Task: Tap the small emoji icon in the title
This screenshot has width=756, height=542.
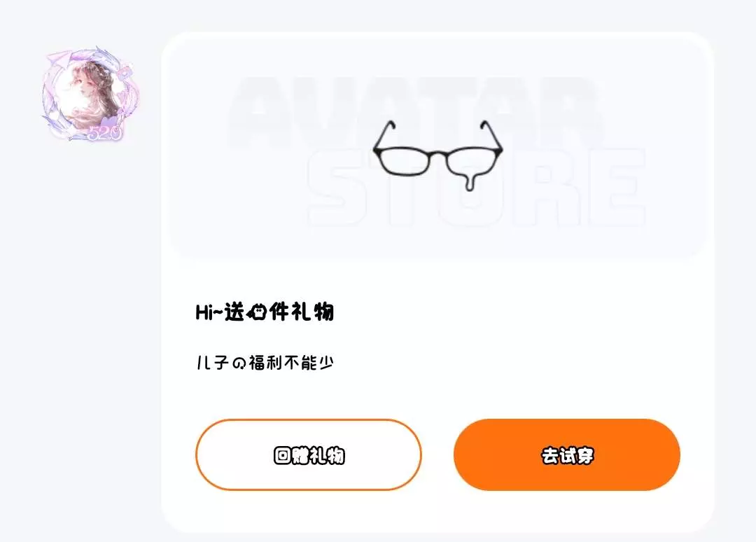Action: click(x=256, y=313)
